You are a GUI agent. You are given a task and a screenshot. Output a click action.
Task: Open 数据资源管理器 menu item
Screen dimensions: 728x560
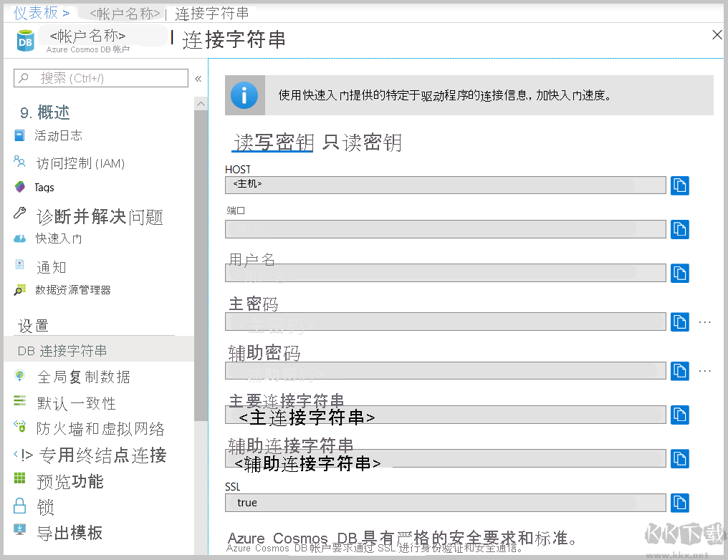pos(73,290)
